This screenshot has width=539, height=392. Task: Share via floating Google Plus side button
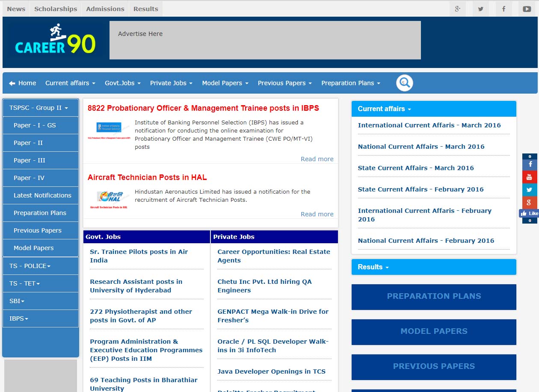530,203
